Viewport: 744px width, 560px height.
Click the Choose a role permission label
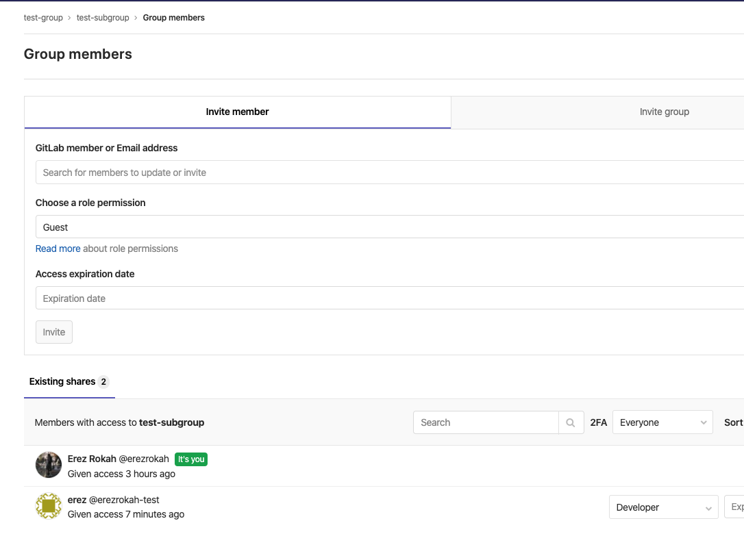[x=90, y=203]
